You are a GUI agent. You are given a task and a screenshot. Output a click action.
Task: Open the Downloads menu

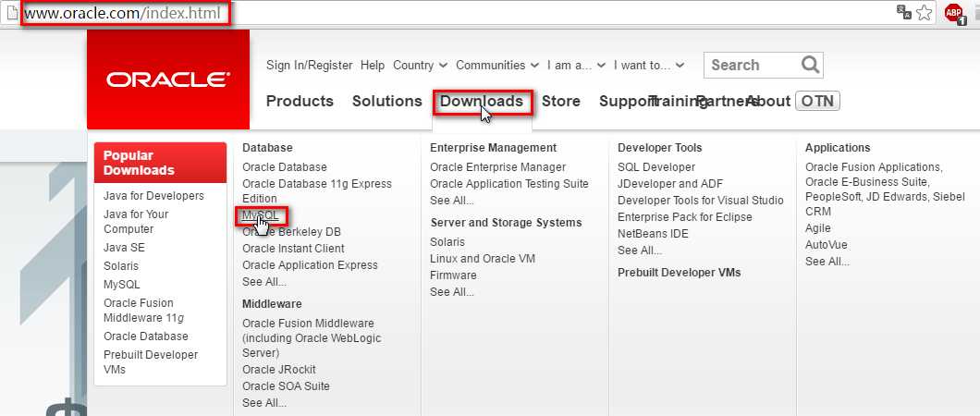[482, 101]
